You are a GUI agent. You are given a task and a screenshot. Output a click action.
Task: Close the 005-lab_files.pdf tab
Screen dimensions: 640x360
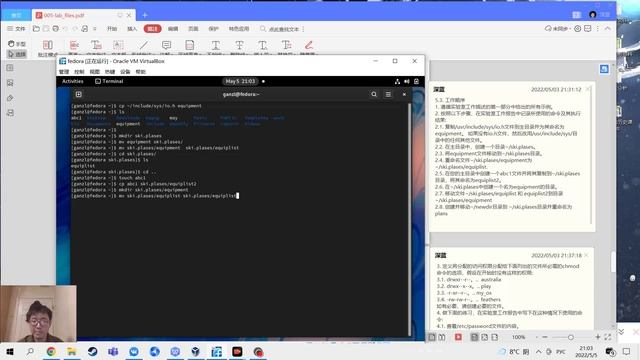coord(129,15)
